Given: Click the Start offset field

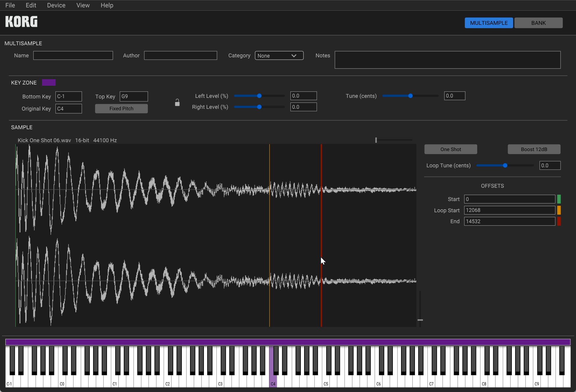Looking at the screenshot, I should tap(510, 199).
